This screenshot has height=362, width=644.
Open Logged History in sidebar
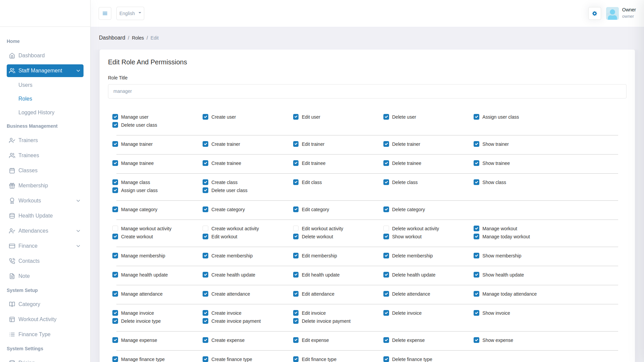click(x=36, y=113)
